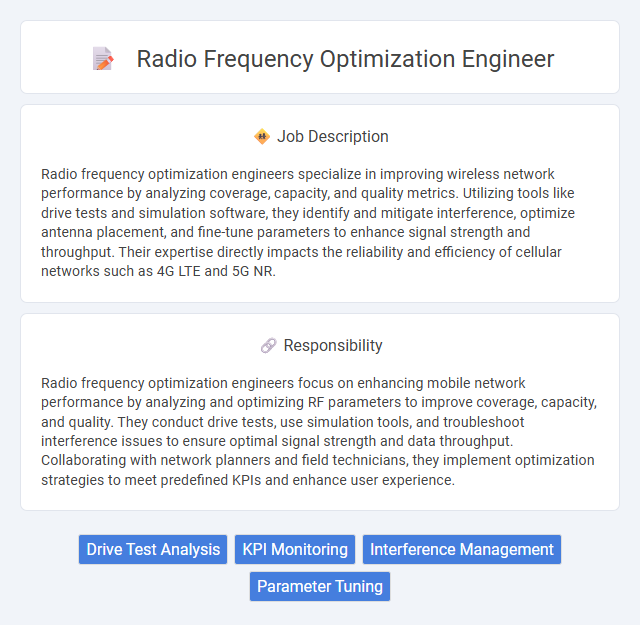This screenshot has width=640, height=625.
Task: Click the Responsibility heading
Action: pyautogui.click(x=333, y=345)
